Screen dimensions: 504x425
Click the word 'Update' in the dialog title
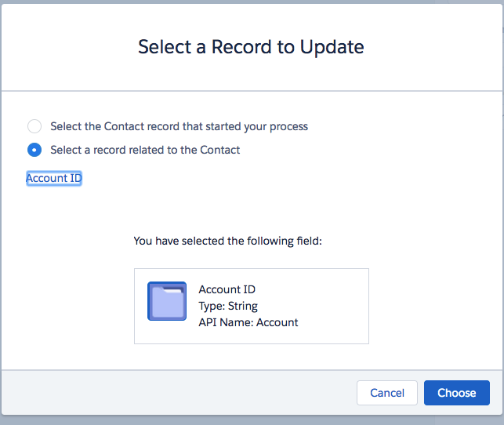click(x=332, y=48)
